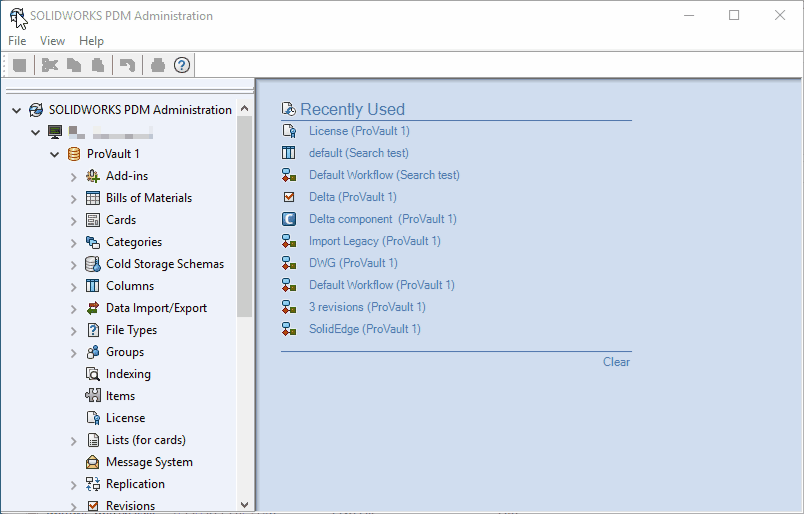This screenshot has width=804, height=514.
Task: Click the Items puzzle icon
Action: [93, 396]
